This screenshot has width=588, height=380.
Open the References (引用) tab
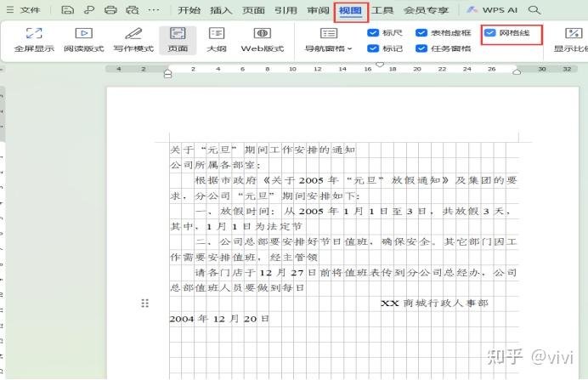coord(286,10)
